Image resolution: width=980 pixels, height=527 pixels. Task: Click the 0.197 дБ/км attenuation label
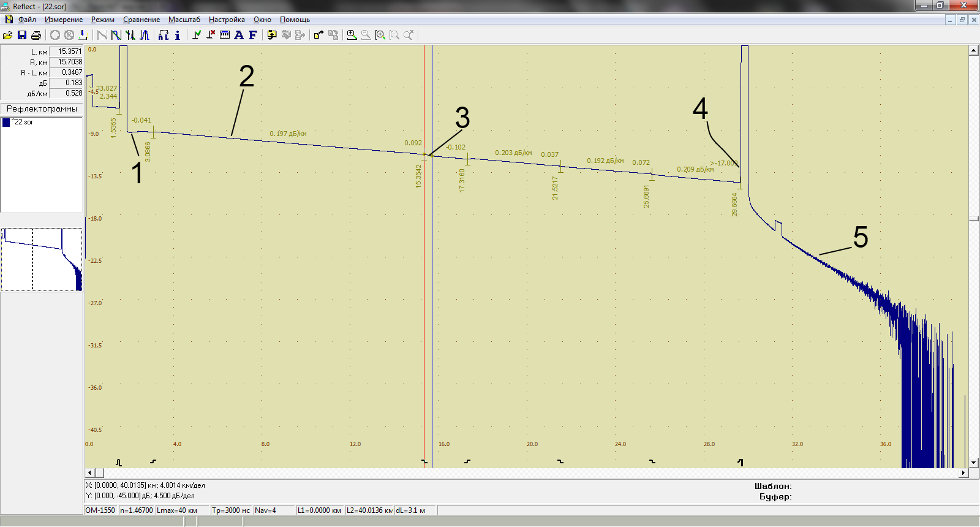(288, 134)
